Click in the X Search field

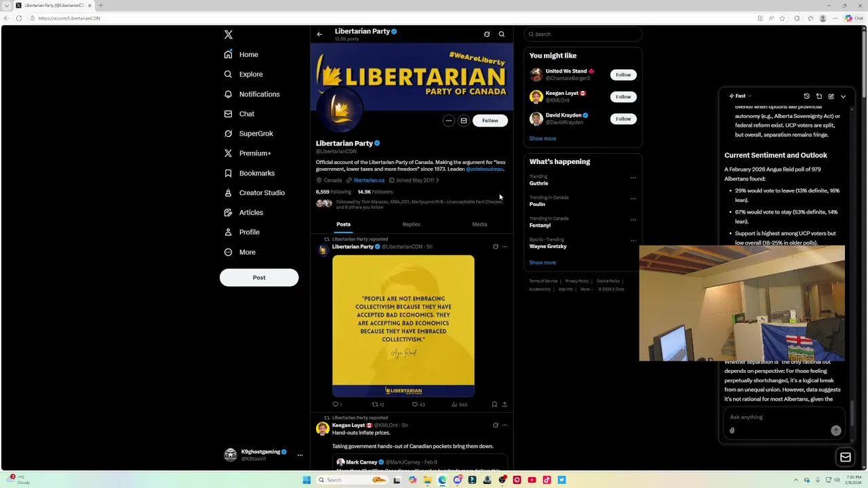coord(583,34)
